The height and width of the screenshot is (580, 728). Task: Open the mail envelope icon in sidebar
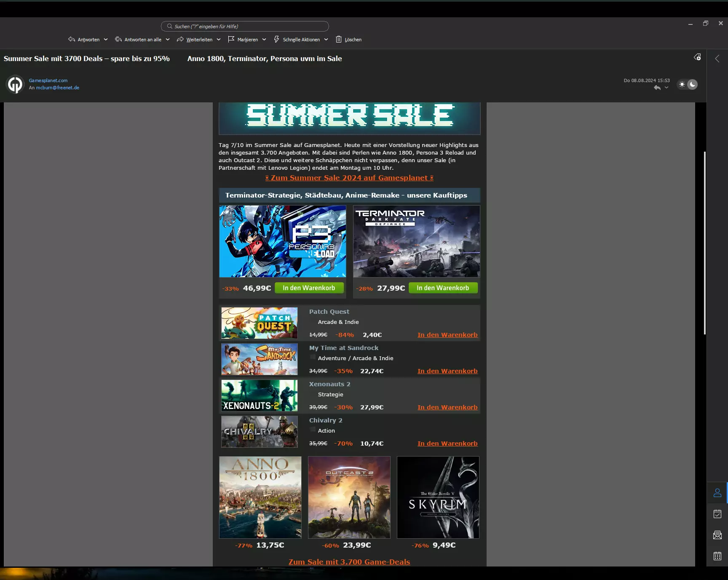tap(717, 535)
